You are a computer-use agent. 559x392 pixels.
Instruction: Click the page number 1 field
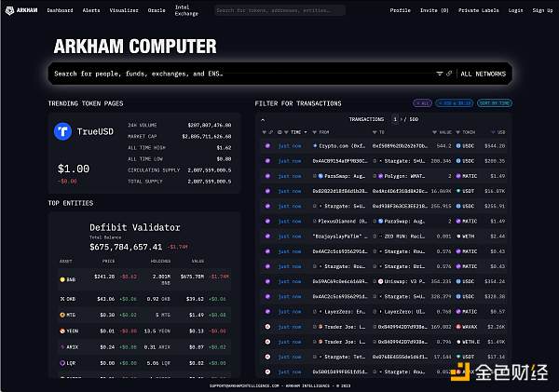pyautogui.click(x=395, y=119)
